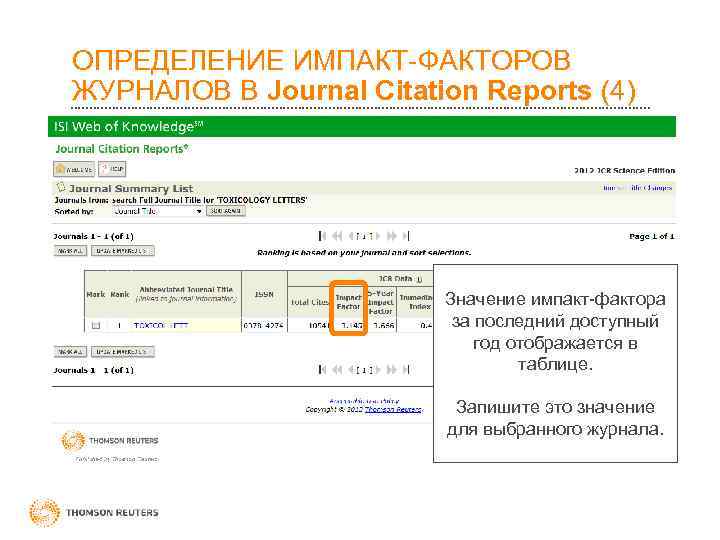Click the top Update Marked List button

(x=123, y=251)
